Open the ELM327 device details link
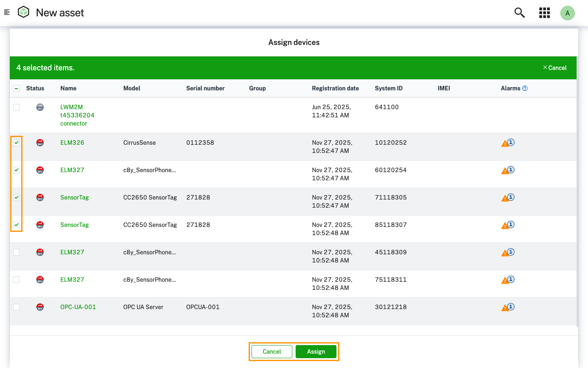 (x=72, y=170)
